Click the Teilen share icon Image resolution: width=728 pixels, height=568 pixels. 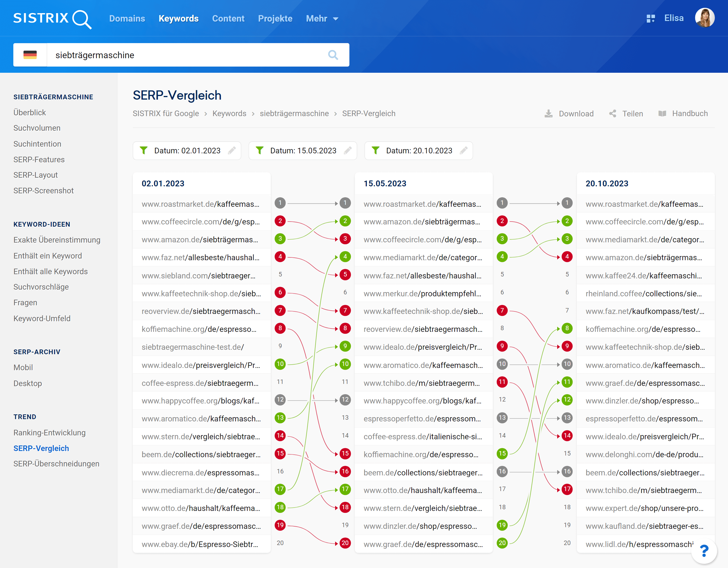(x=612, y=114)
